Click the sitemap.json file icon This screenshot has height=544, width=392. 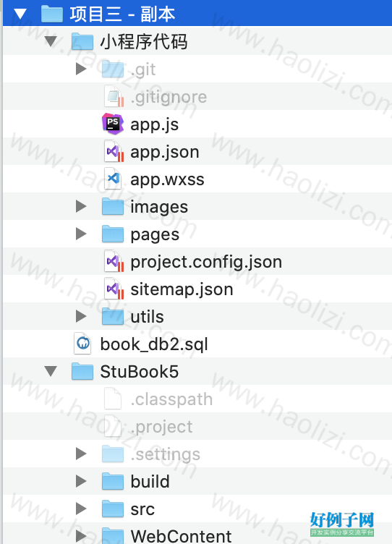114,289
